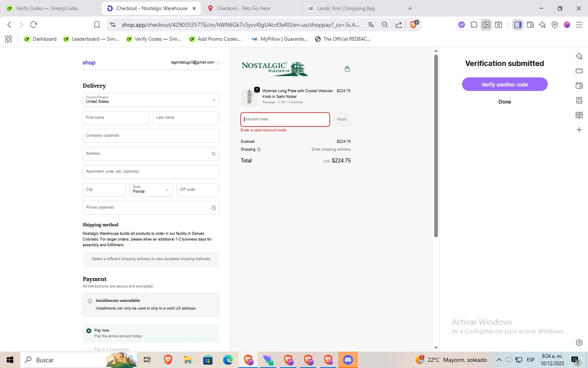Open File Explorer from taskbar
This screenshot has height=368, width=588.
[188, 360]
